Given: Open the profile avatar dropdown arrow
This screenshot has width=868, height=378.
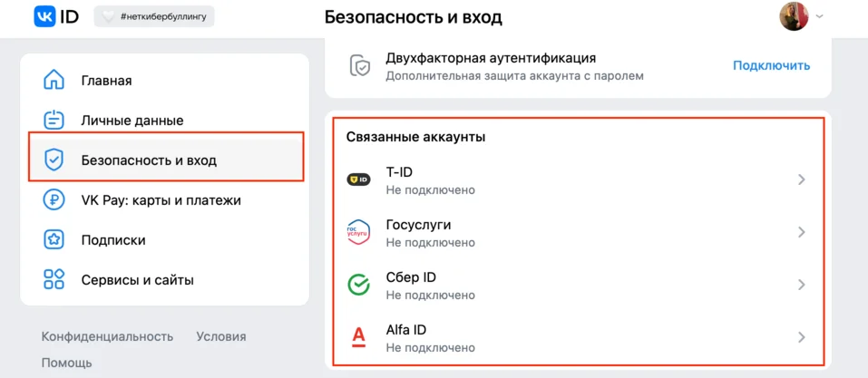Looking at the screenshot, I should click(819, 16).
